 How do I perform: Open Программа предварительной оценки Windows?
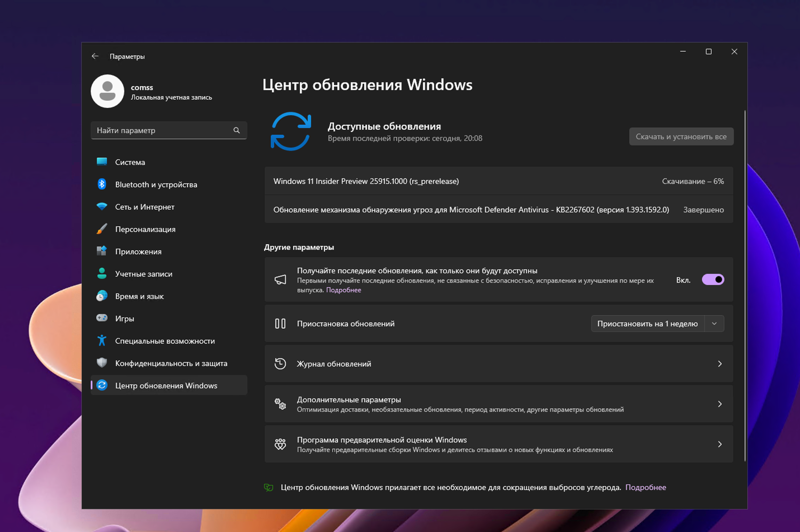click(382, 440)
